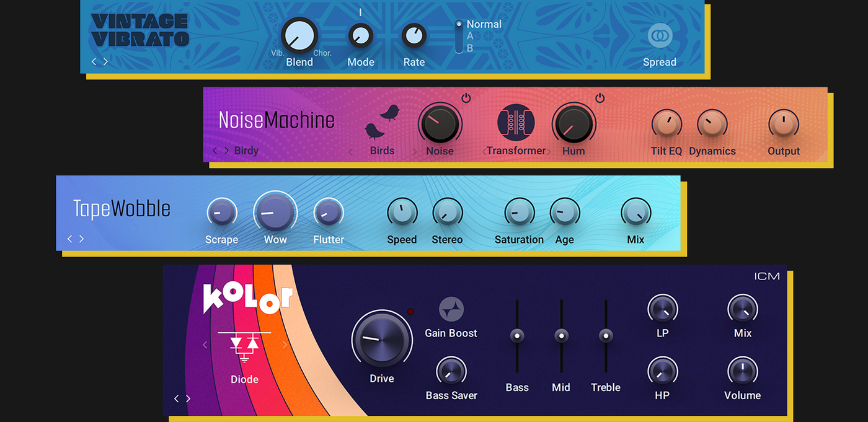Click the Dynamics knob in NoiseMachine

coord(712,125)
